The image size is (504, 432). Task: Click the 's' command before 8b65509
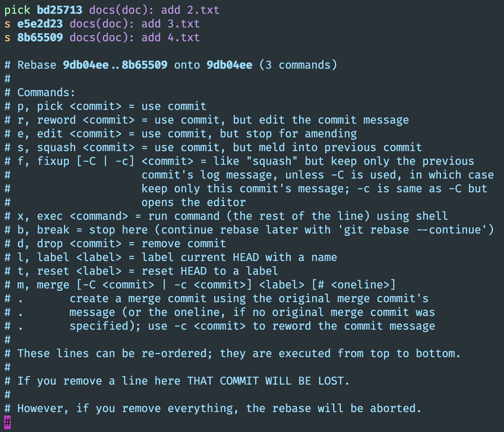coord(8,37)
